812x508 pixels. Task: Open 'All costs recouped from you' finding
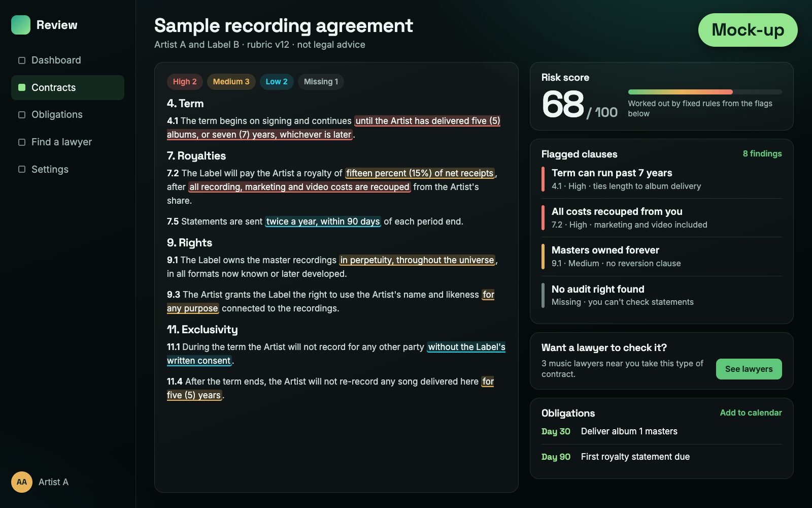tap(662, 218)
